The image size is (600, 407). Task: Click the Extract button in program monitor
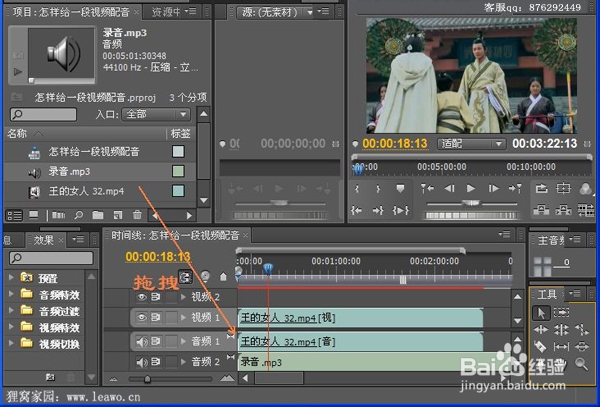pos(563,210)
